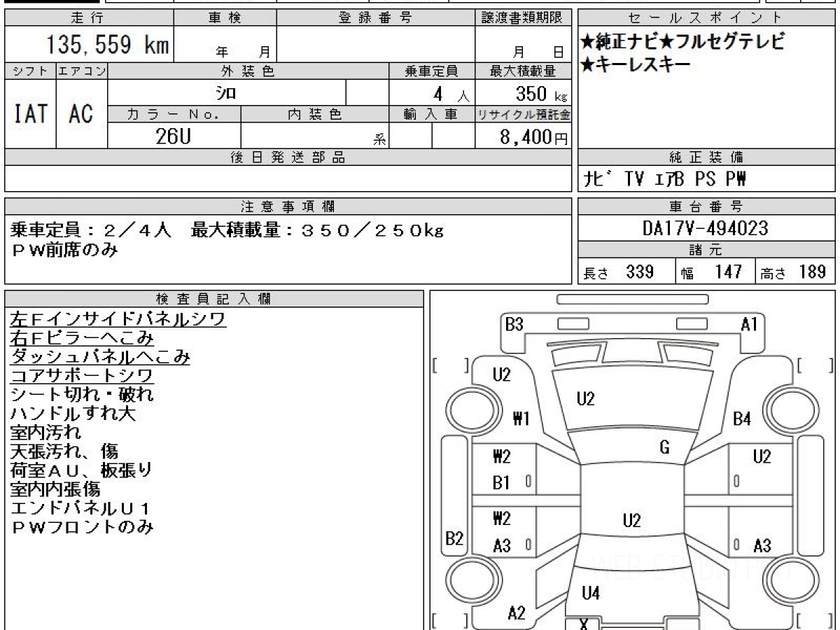Select the 検査員記入欄 section header

214,298
